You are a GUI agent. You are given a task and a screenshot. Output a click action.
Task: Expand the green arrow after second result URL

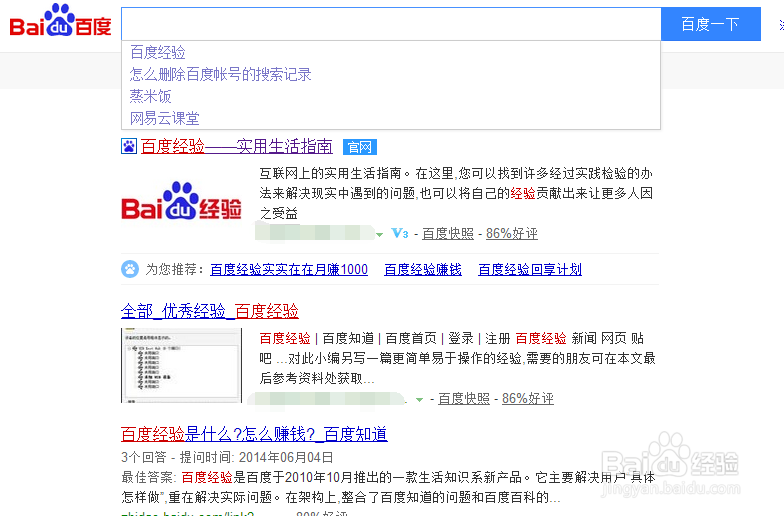coord(420,400)
